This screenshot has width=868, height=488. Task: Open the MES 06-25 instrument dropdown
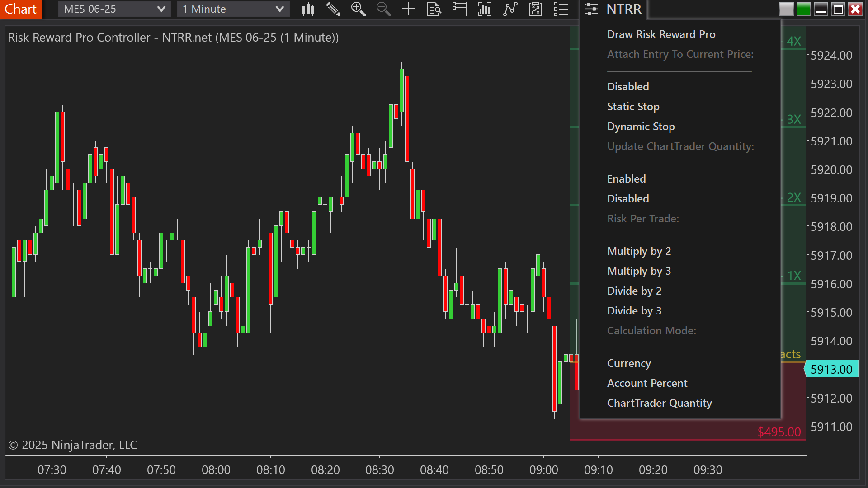coord(114,9)
